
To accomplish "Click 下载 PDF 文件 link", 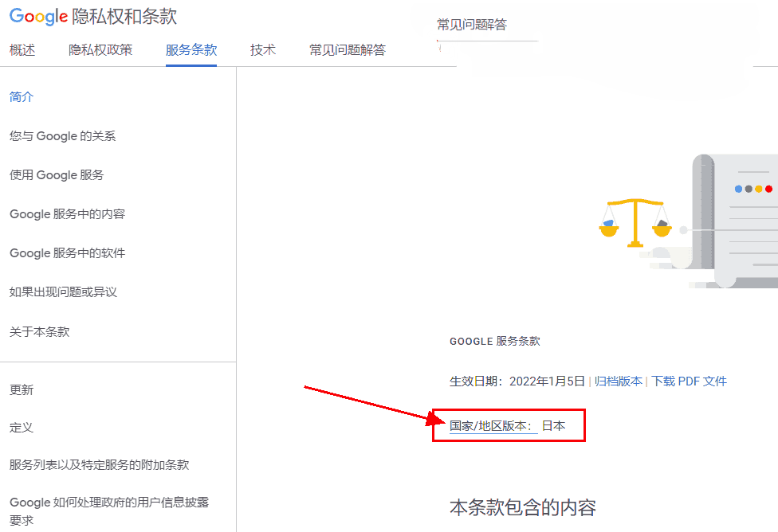I will click(690, 381).
